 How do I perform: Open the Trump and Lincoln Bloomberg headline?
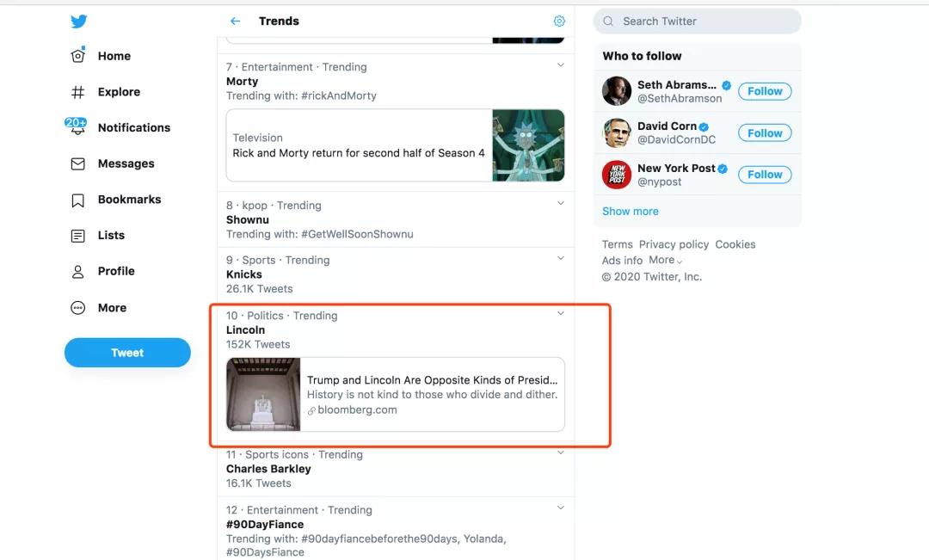point(432,380)
